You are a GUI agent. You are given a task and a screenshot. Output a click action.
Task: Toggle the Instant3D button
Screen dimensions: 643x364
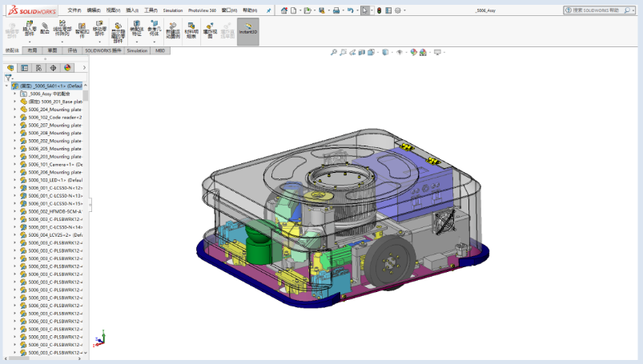248,31
